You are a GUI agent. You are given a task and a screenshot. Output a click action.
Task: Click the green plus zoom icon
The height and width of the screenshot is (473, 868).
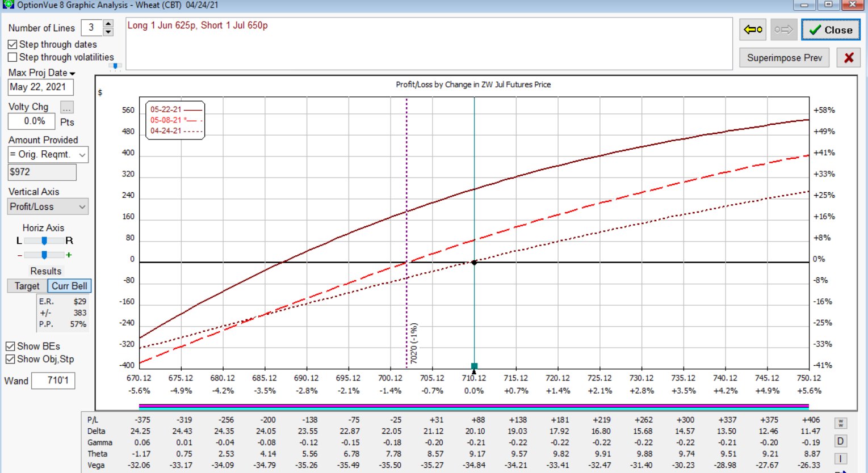(x=69, y=255)
